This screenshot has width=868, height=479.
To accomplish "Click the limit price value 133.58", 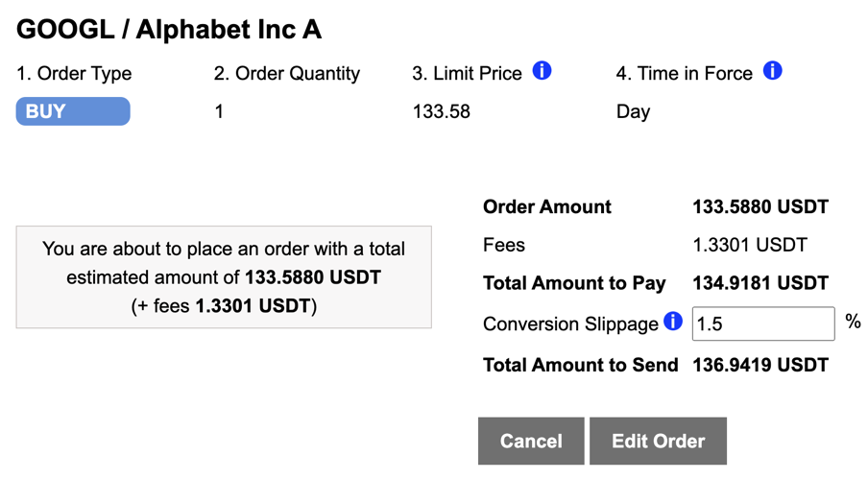I will point(442,112).
